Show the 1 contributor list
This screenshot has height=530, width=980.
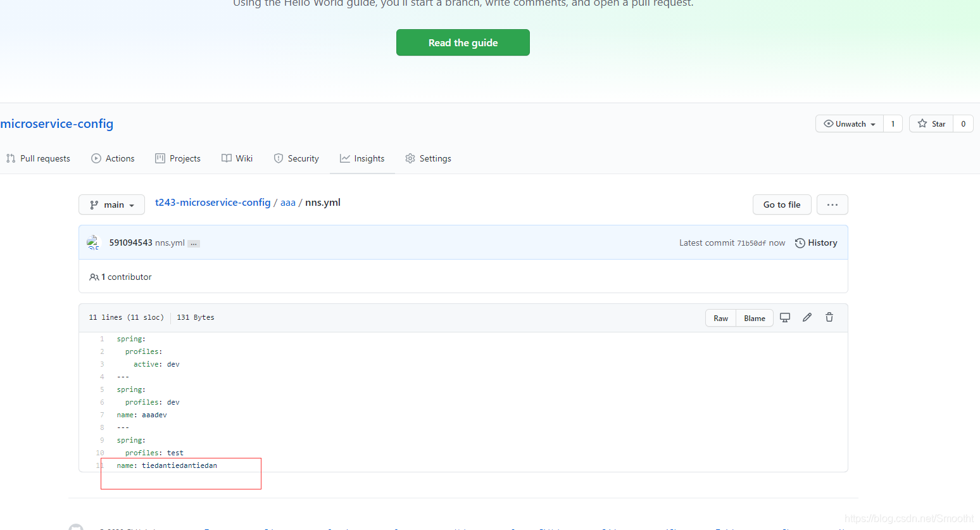[120, 277]
